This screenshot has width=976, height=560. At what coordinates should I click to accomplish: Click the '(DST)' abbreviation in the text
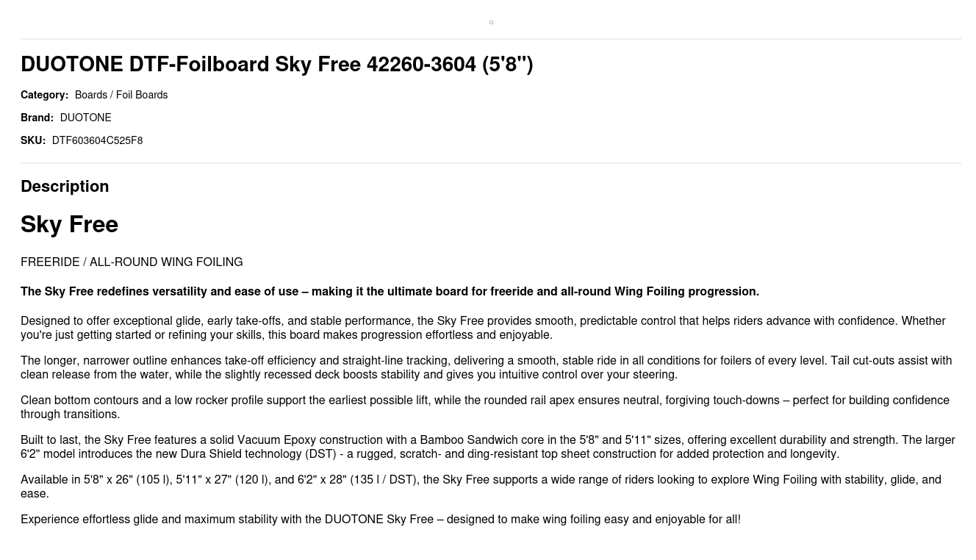click(x=320, y=454)
